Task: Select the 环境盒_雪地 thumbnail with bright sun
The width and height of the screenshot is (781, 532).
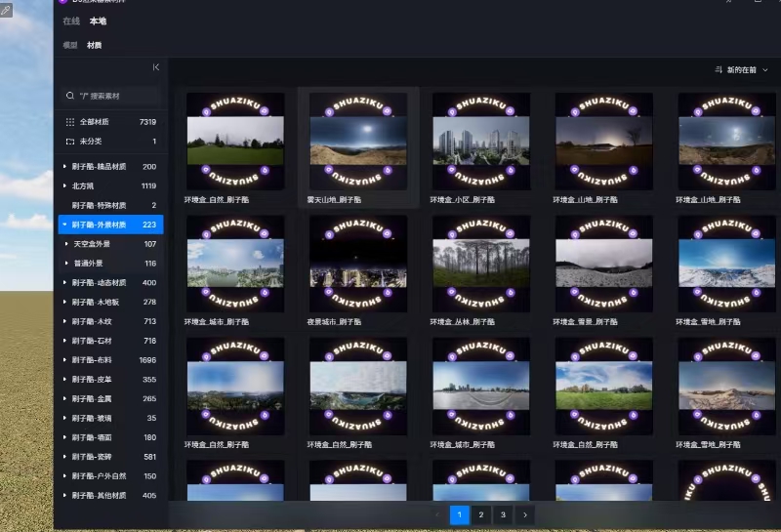Action: coord(726,264)
